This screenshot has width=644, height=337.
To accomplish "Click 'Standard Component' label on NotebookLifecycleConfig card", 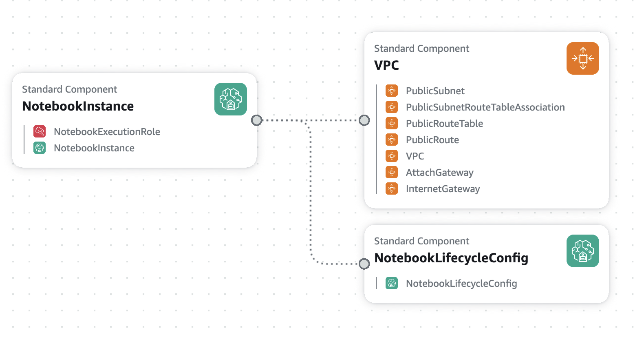I will [421, 241].
